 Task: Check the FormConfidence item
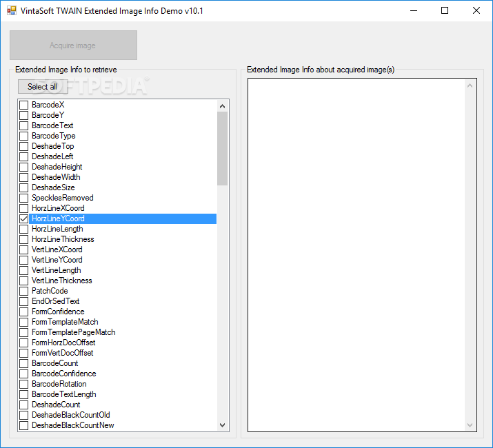click(x=24, y=312)
